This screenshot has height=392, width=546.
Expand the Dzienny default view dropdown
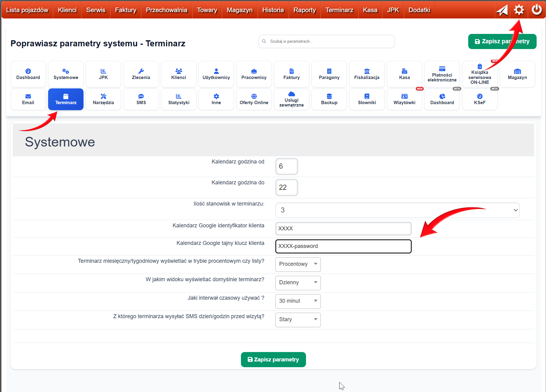(298, 283)
